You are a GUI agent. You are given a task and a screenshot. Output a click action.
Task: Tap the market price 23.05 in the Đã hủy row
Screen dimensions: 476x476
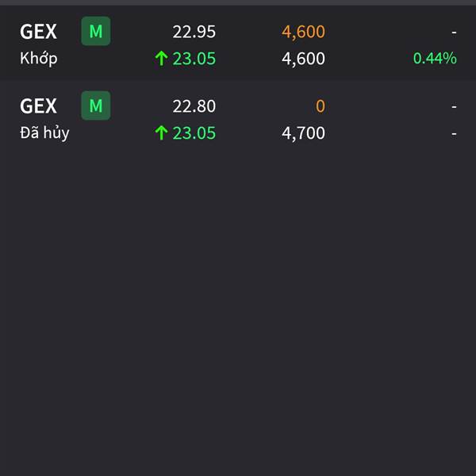coord(194,133)
